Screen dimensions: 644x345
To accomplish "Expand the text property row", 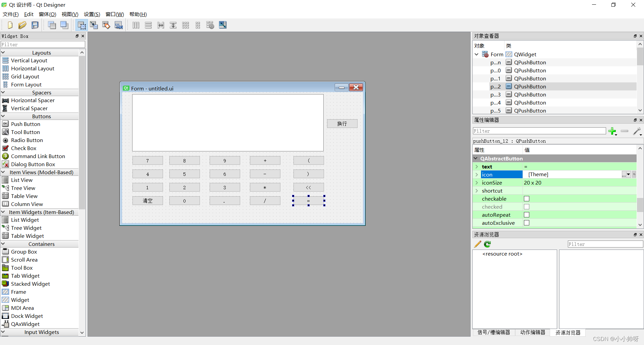I will click(477, 166).
